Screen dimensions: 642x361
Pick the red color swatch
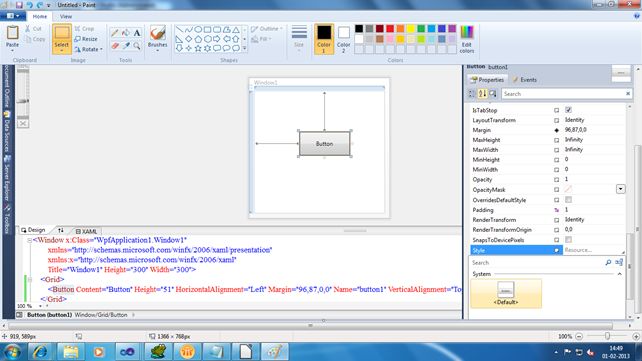[x=390, y=29]
